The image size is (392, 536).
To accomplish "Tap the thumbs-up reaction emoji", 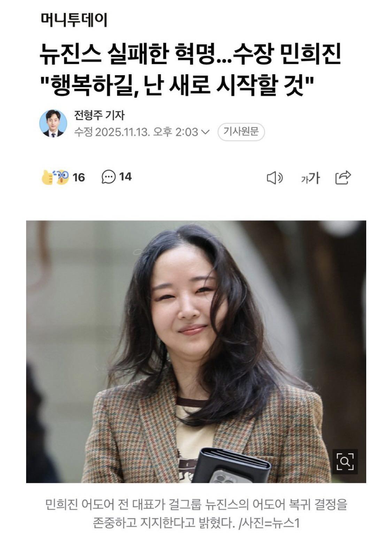I will coord(47,177).
